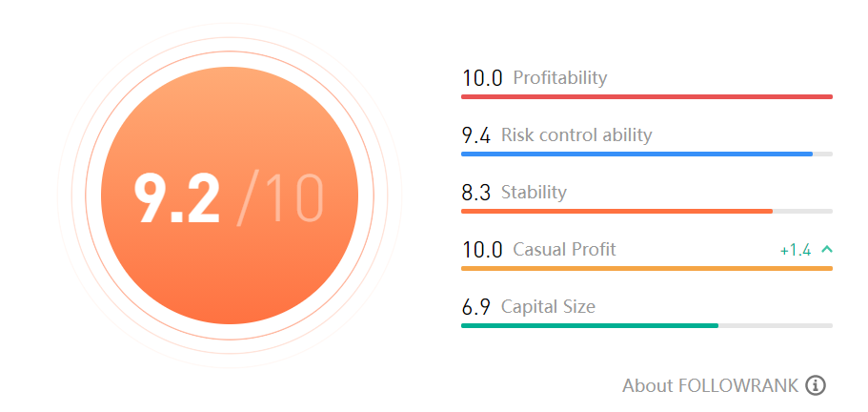This screenshot has height=412, width=868.
Task: Select the Risk control ability label
Action: point(576,135)
